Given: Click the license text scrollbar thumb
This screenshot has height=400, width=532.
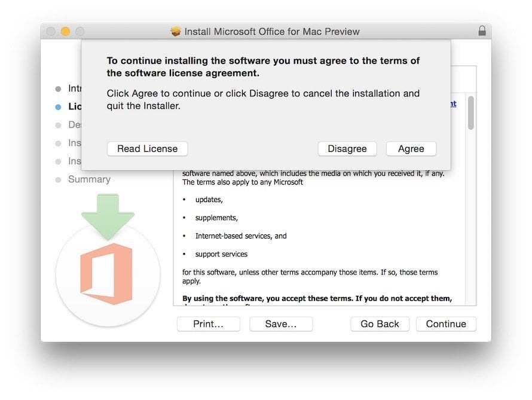Looking at the screenshot, I should pyautogui.click(x=470, y=113).
